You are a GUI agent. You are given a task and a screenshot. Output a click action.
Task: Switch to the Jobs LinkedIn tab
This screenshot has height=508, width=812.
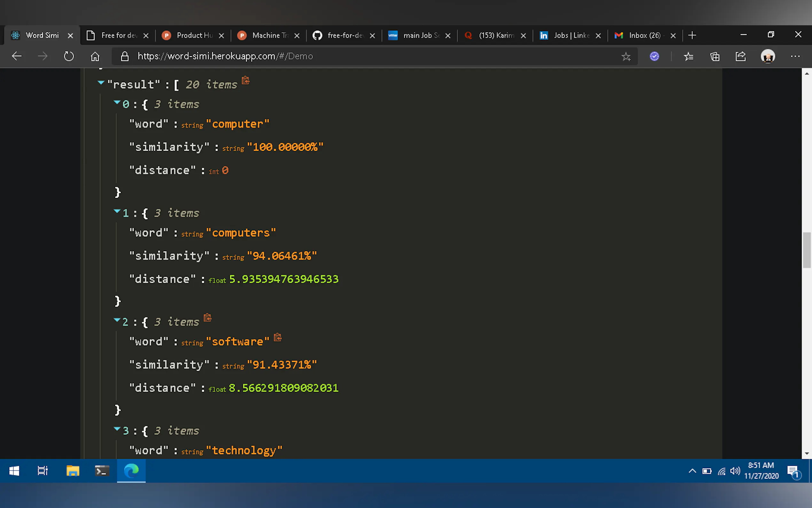pyautogui.click(x=571, y=35)
